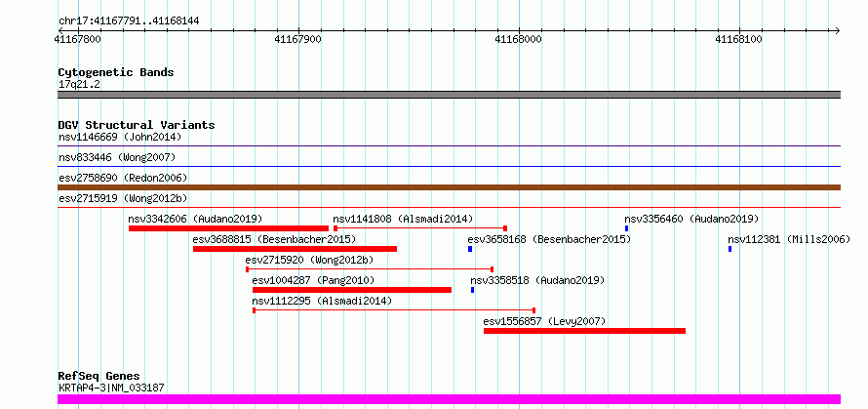Viewport: 868px width, 409px height.
Task: Click the red nsv3342606 variant bar
Action: [x=228, y=228]
